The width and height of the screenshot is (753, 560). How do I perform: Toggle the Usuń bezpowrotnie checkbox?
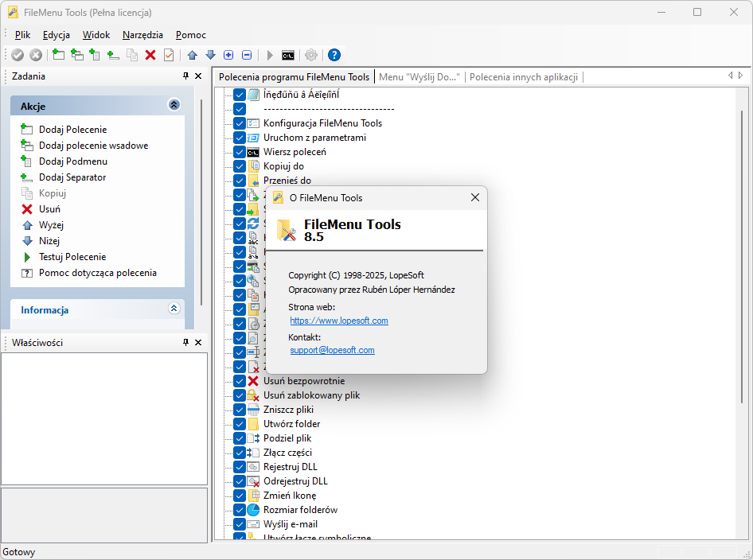240,381
